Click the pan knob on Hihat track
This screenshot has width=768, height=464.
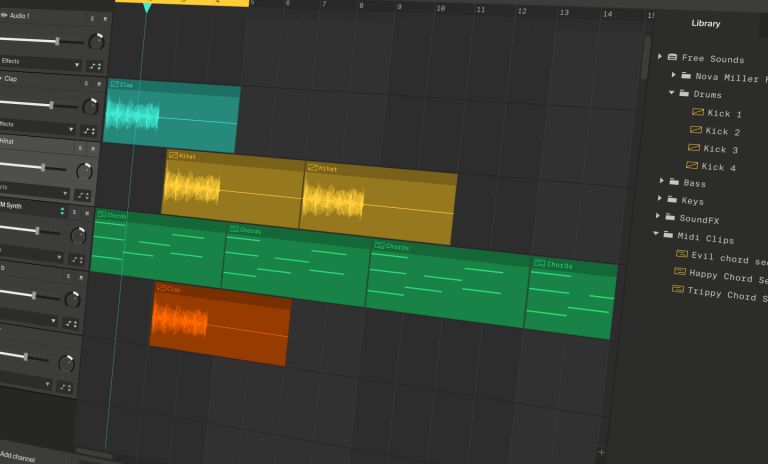84,171
